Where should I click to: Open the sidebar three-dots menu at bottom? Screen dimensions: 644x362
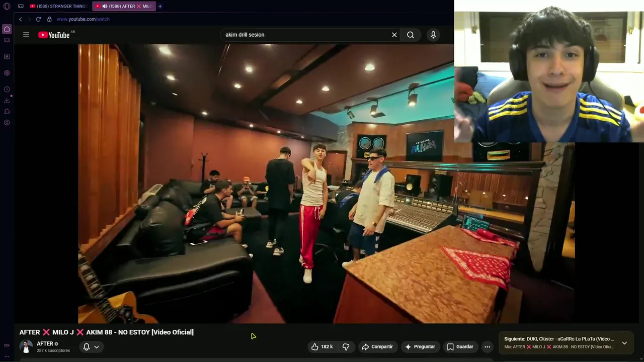(x=7, y=356)
